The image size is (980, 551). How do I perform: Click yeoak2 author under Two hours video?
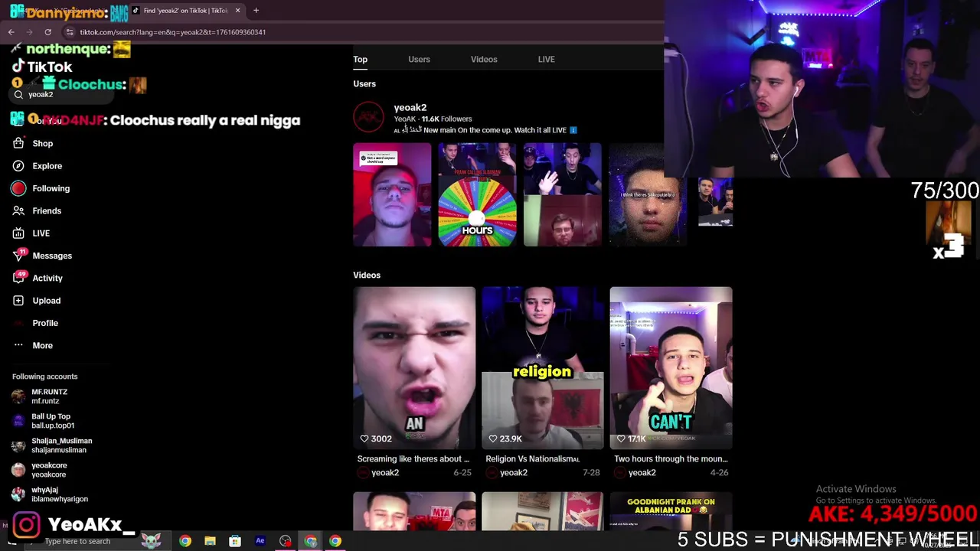tap(642, 473)
